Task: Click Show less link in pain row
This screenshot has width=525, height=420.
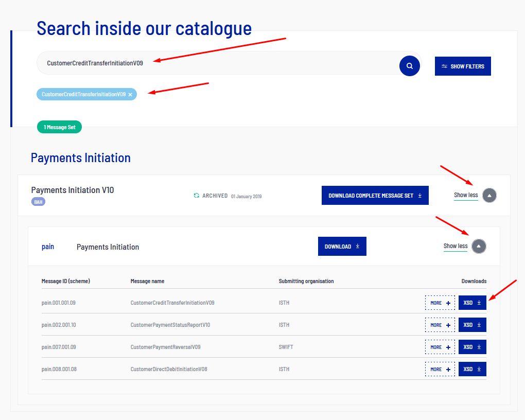Action: [x=456, y=246]
